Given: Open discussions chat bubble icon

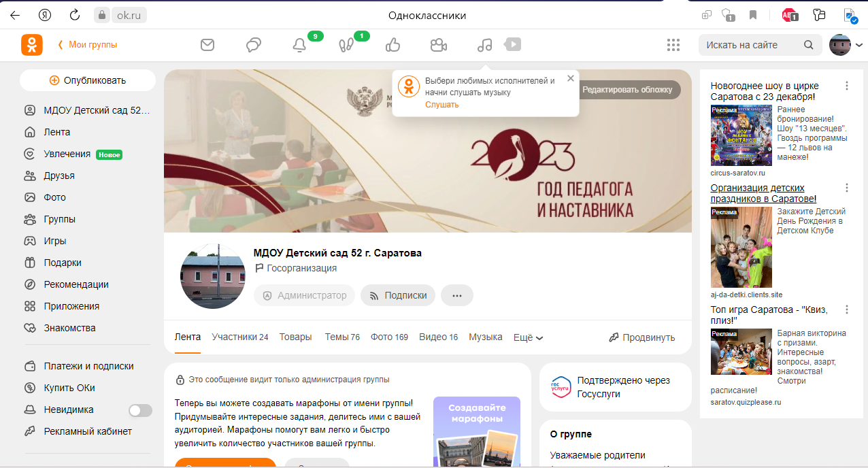Looking at the screenshot, I should click(x=254, y=45).
